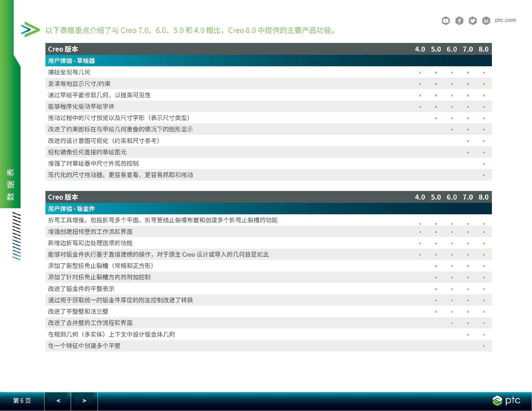Click row 改进了合并壁的工作流程和界面
This screenshot has width=532, height=411.
click(268, 323)
